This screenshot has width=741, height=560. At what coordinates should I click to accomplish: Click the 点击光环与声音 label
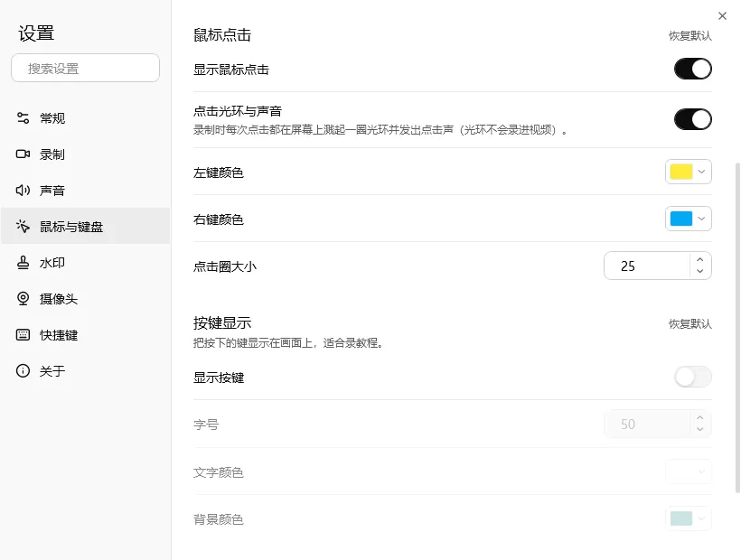(x=238, y=111)
